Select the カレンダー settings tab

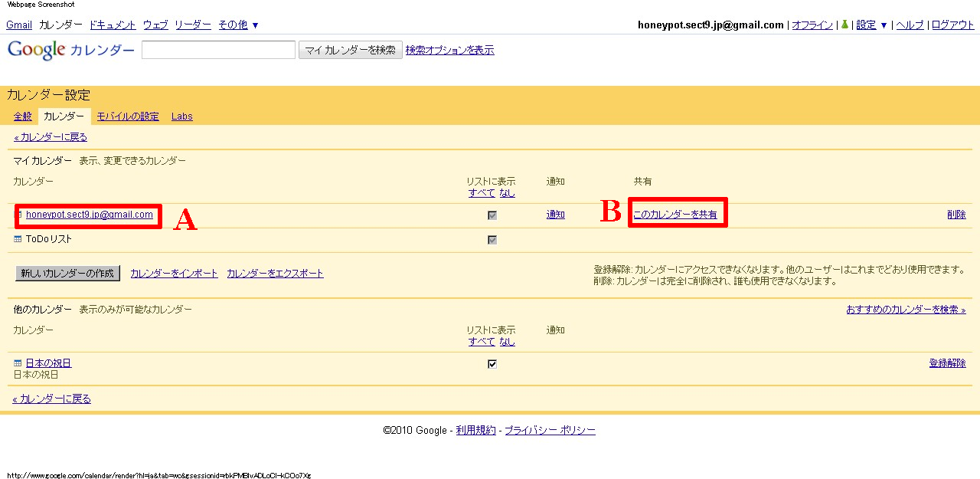(x=64, y=116)
